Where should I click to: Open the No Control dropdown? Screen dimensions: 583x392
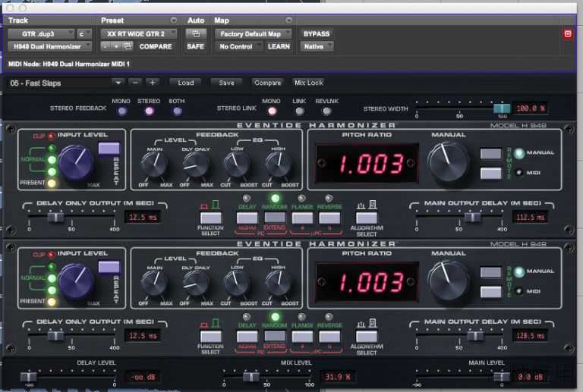pos(239,46)
